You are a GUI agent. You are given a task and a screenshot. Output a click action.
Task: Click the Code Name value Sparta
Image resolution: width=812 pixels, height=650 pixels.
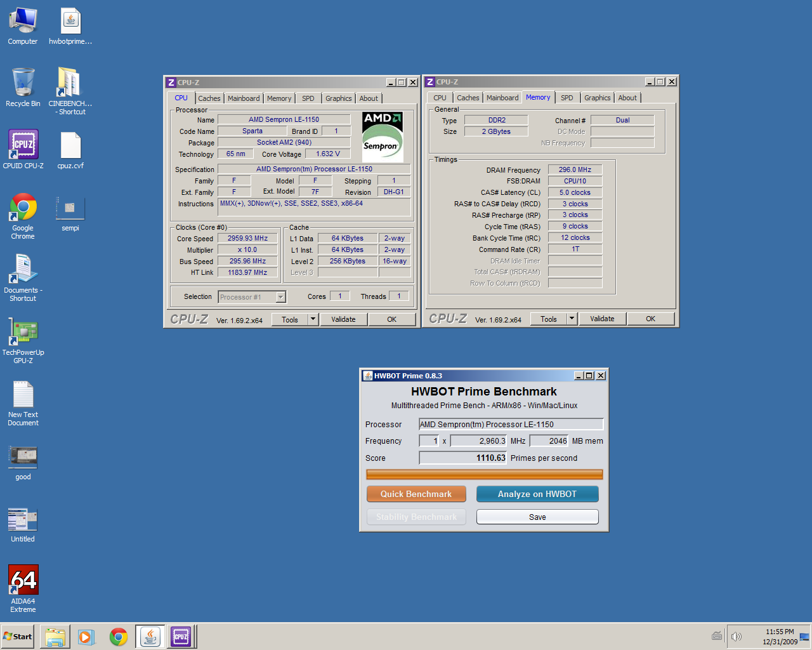tap(252, 131)
